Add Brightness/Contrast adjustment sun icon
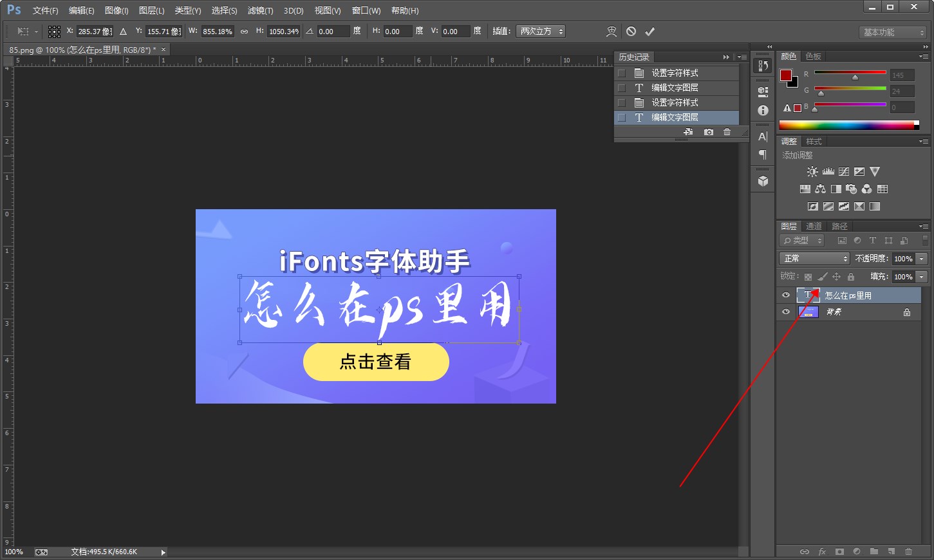This screenshot has height=560, width=934. click(x=812, y=172)
